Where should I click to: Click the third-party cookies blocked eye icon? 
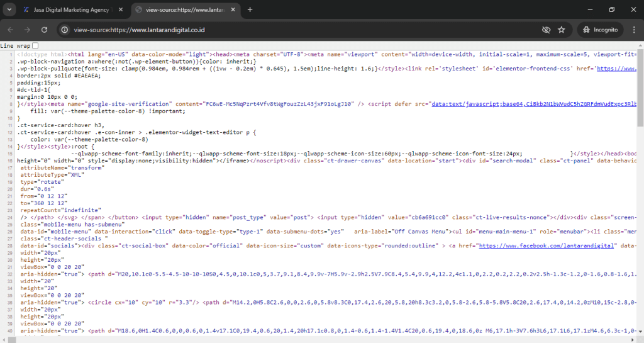(546, 30)
